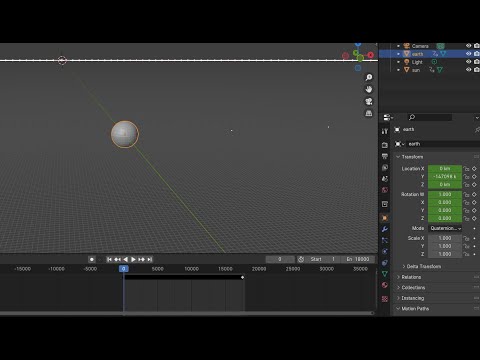Image resolution: width=480 pixels, height=360 pixels.
Task: Click the Start frame field
Action: (x=323, y=259)
